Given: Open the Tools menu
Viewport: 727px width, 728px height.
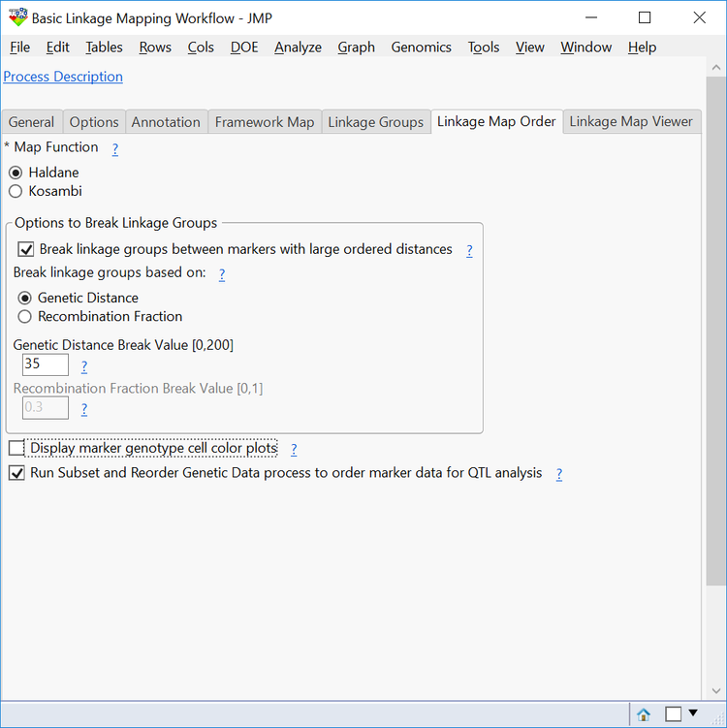Looking at the screenshot, I should point(484,47).
